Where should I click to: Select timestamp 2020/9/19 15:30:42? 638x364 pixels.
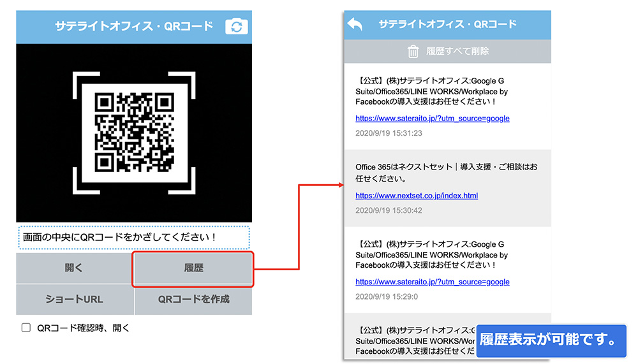point(389,210)
